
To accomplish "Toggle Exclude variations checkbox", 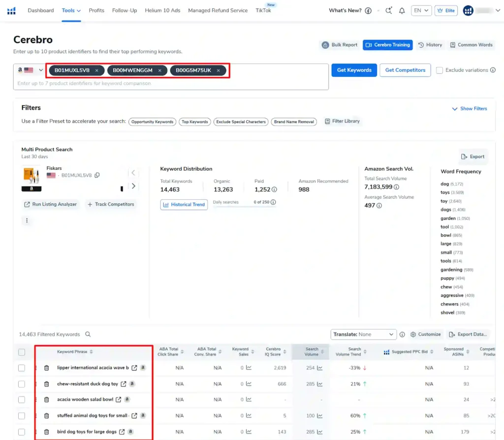I will (440, 70).
